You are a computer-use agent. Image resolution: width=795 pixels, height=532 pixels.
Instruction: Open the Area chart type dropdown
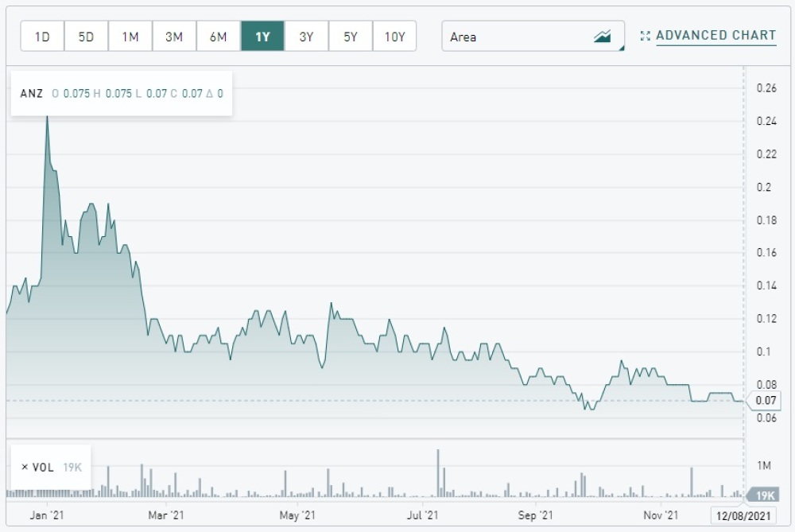(533, 36)
